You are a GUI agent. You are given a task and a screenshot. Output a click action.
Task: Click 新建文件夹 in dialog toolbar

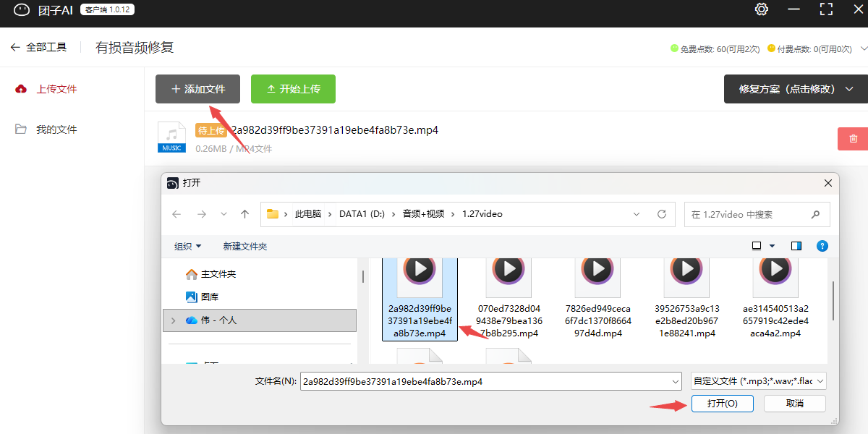[x=245, y=246]
